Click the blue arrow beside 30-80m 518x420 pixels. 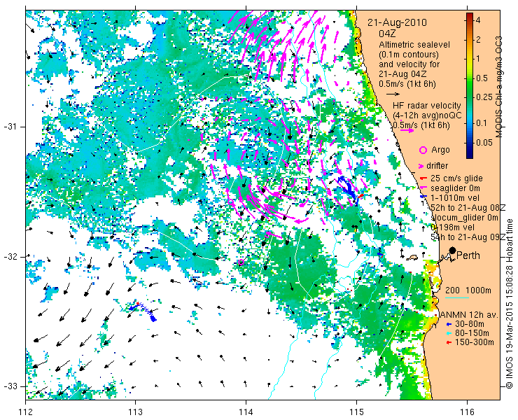[448, 324]
